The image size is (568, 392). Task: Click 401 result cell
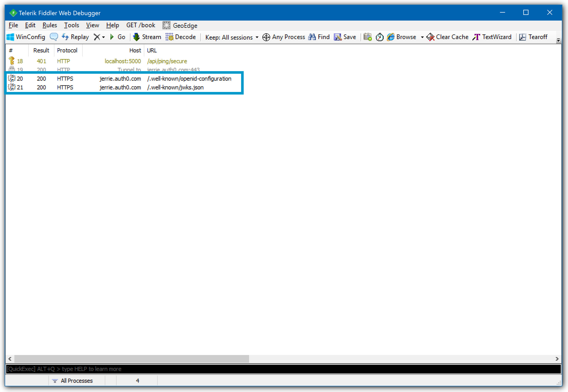(41, 61)
